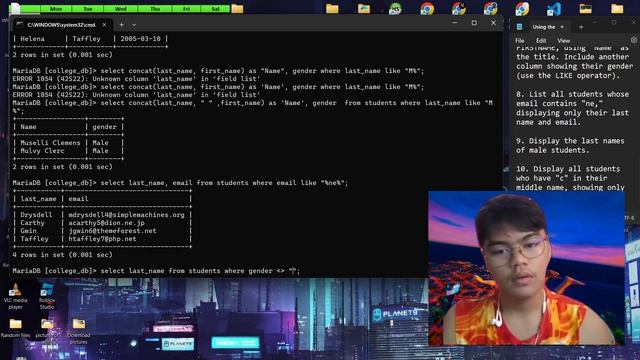
Task: Click the email htaffley7@php.net
Action: [x=102, y=239]
